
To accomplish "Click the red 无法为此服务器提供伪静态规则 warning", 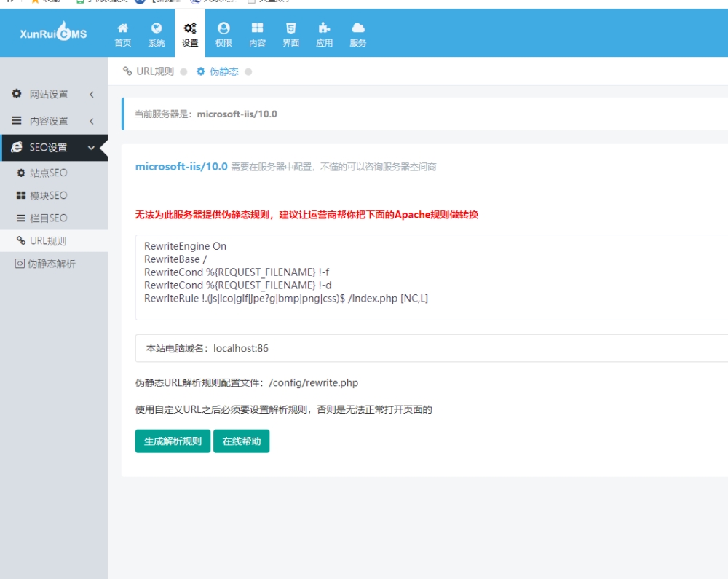I will coord(306,215).
